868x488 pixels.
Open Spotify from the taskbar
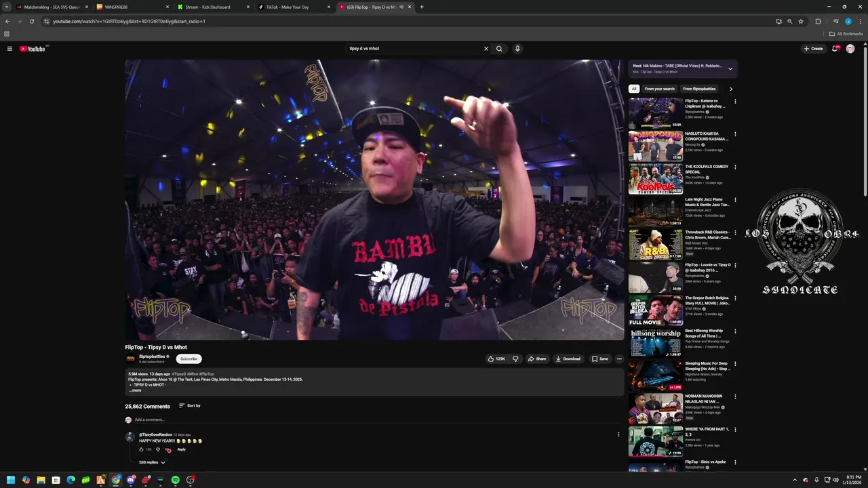(x=176, y=480)
